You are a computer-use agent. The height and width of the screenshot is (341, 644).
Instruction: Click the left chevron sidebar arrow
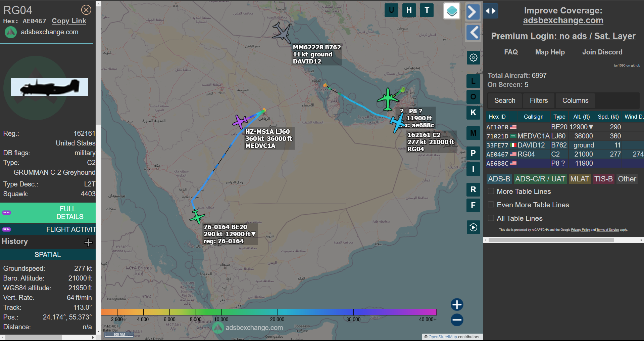(x=473, y=33)
